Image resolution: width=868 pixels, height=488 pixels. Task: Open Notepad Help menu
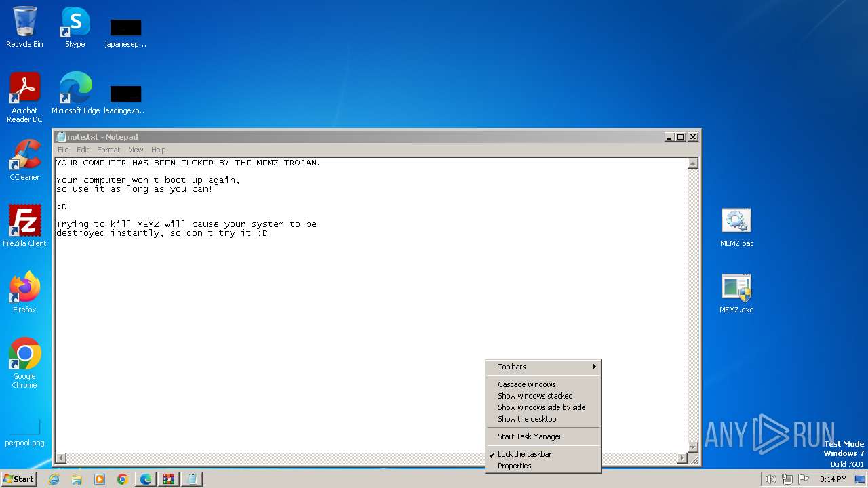158,150
